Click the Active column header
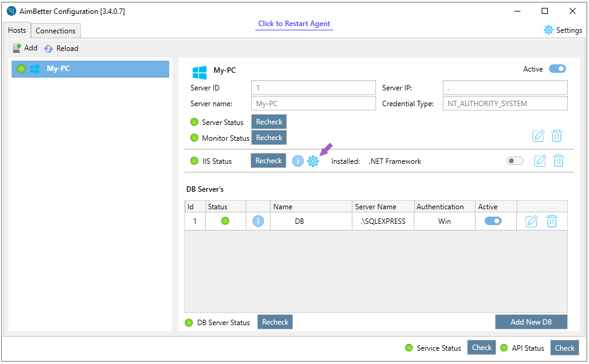The image size is (589, 364). click(496, 207)
